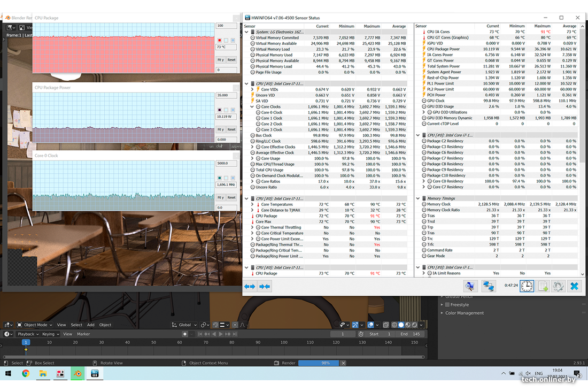Enable the Freestyle checkbox
588x392 pixels.
(447, 305)
